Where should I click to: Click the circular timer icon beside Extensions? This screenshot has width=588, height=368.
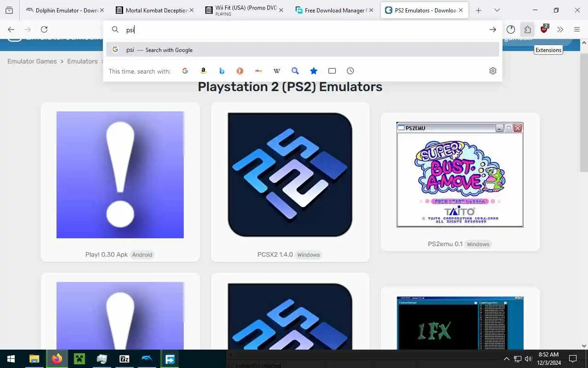pos(511,29)
